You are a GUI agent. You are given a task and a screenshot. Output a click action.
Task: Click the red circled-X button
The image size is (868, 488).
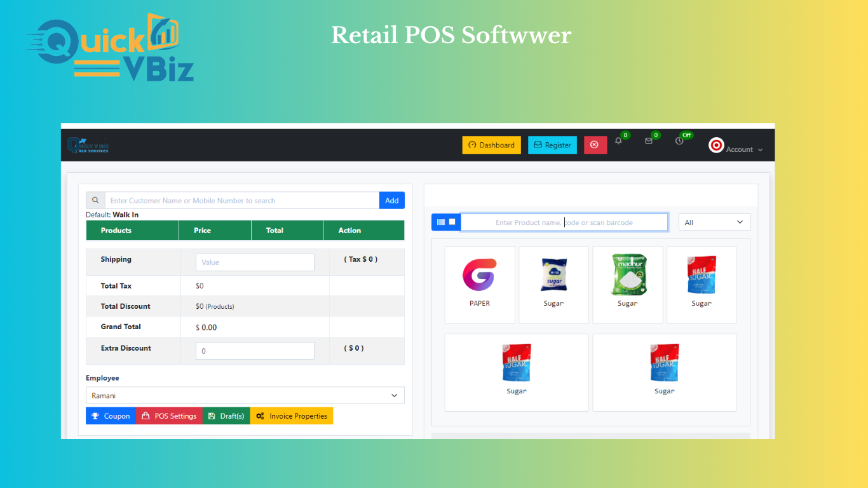point(594,145)
